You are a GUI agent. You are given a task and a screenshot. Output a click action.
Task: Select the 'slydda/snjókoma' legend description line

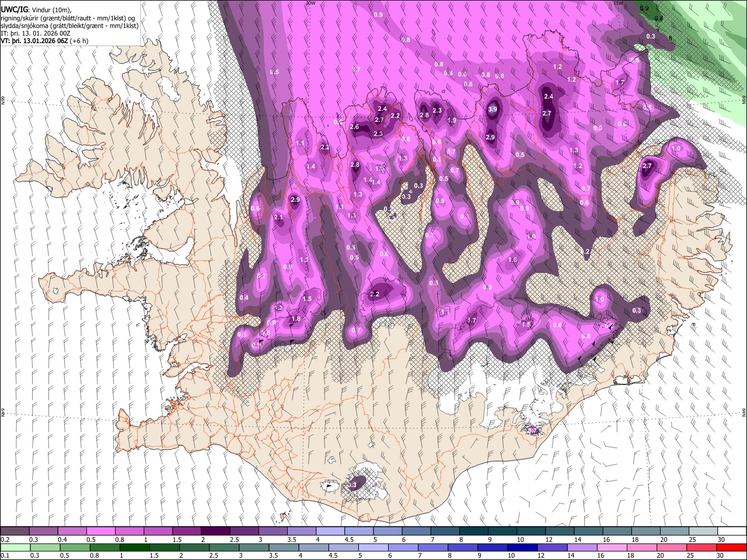click(x=69, y=26)
